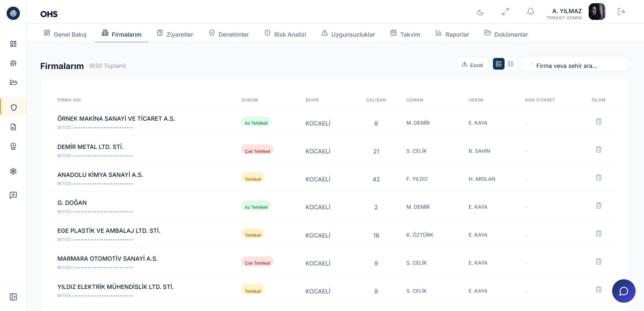The image size is (644, 311).
Task: Click the A. YILMAZ user name
Action: (x=567, y=11)
